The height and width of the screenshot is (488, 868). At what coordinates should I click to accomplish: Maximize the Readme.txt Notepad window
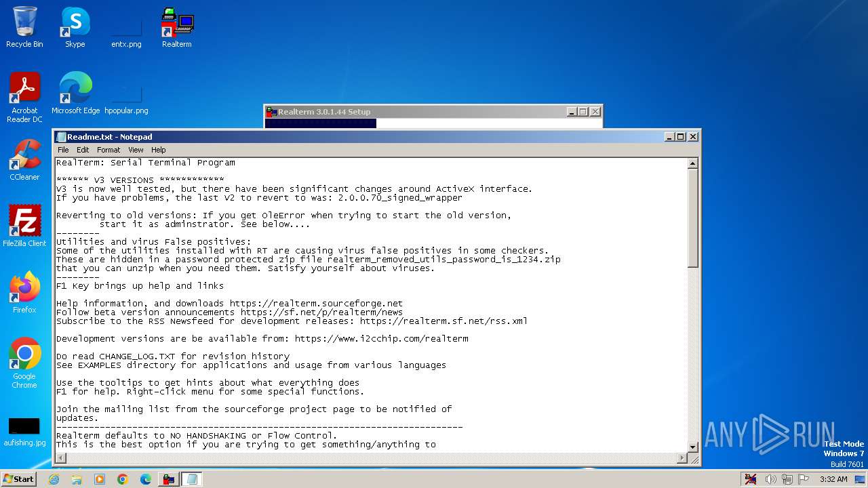point(681,136)
